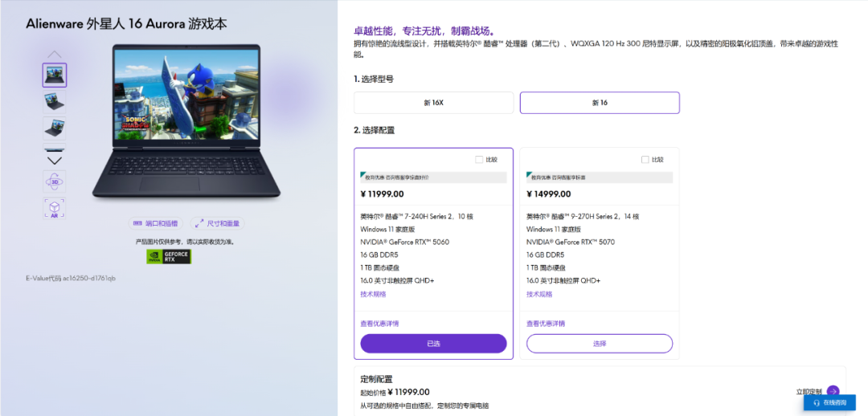
Task: Click up chevron above thumbnail list
Action: 55,55
